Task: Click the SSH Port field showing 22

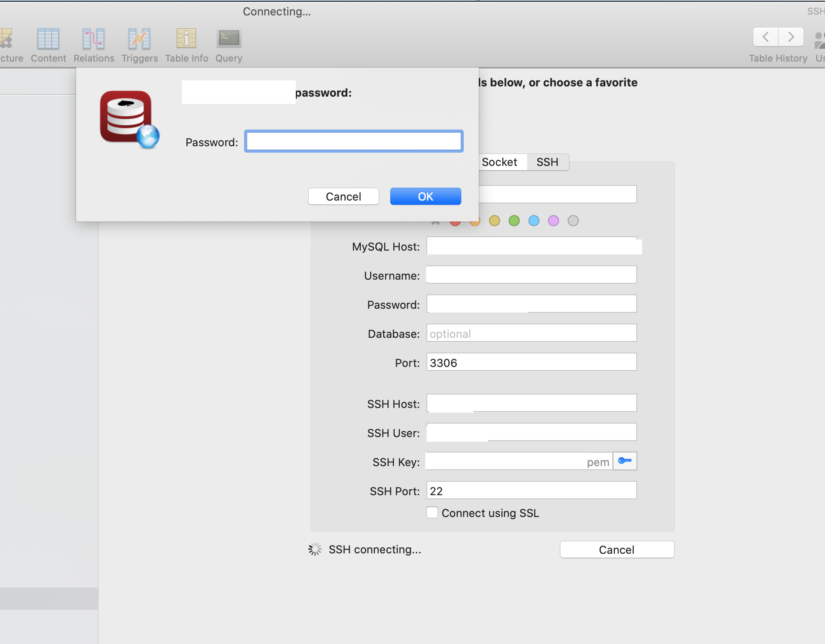Action: click(x=531, y=490)
